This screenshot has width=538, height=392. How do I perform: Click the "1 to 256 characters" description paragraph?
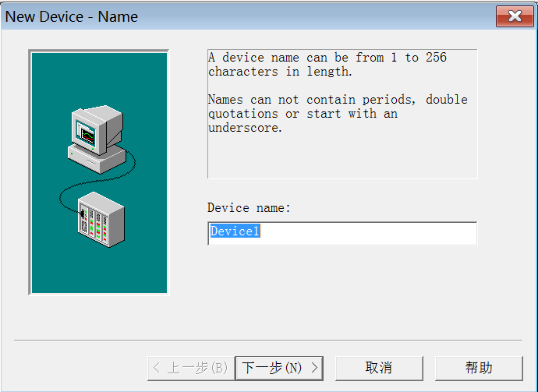327,65
